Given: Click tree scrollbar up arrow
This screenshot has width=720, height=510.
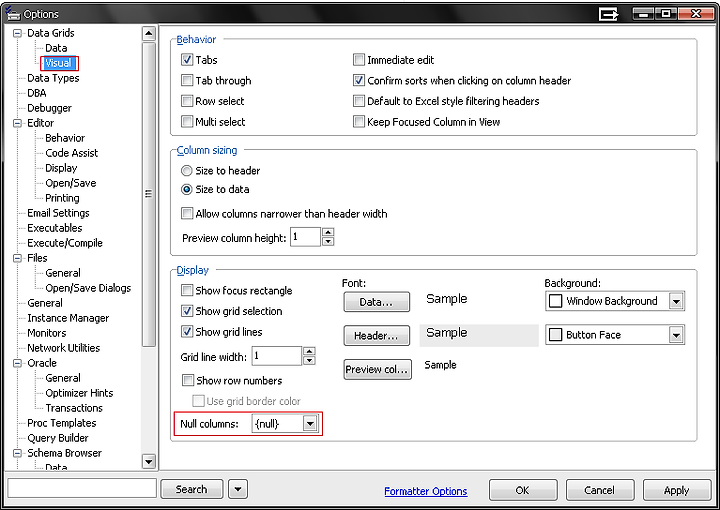Looking at the screenshot, I should coord(149,34).
